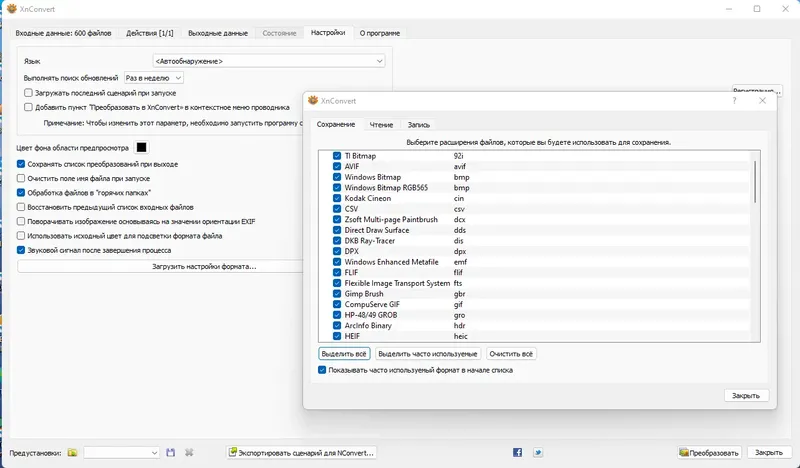Click the 'heic' extension cell
Image resolution: width=800 pixels, height=468 pixels.
click(x=460, y=336)
